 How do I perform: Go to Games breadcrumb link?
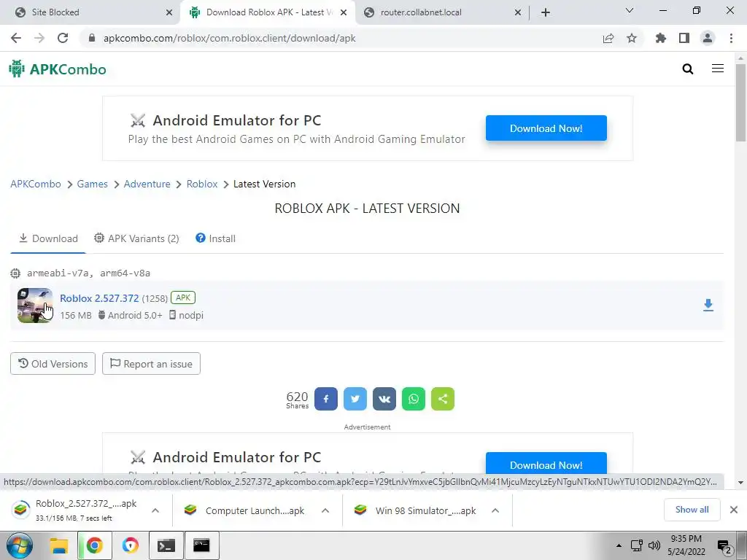point(93,184)
